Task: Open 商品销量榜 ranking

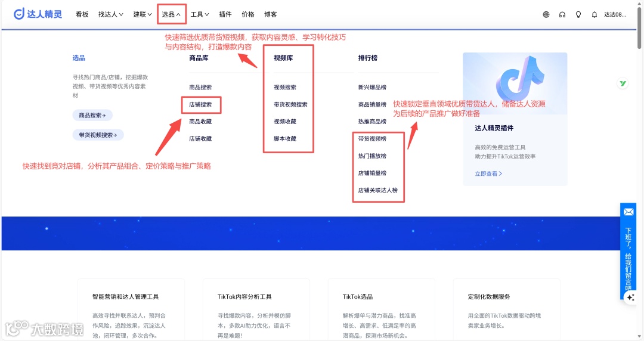Action: coord(372,104)
